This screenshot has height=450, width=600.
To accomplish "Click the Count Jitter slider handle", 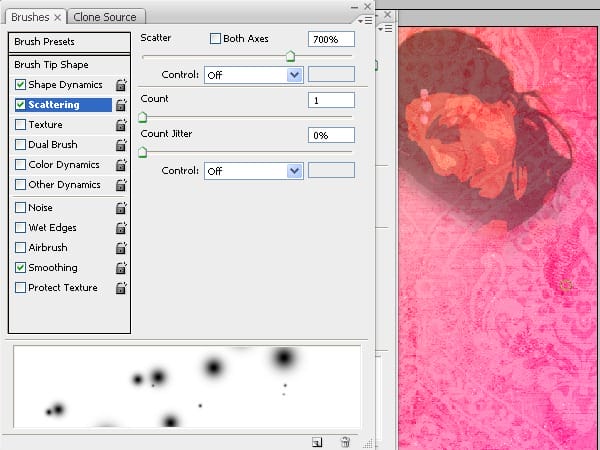I will click(x=142, y=152).
